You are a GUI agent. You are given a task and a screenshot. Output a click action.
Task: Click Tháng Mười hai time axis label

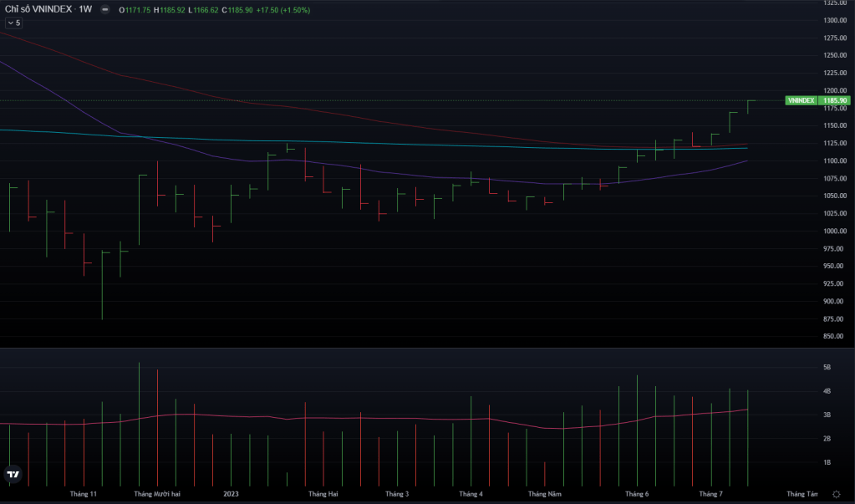point(157,494)
